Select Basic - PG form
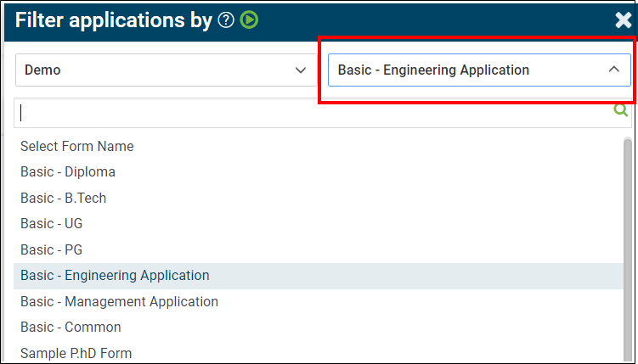The image size is (638, 364). pos(52,249)
